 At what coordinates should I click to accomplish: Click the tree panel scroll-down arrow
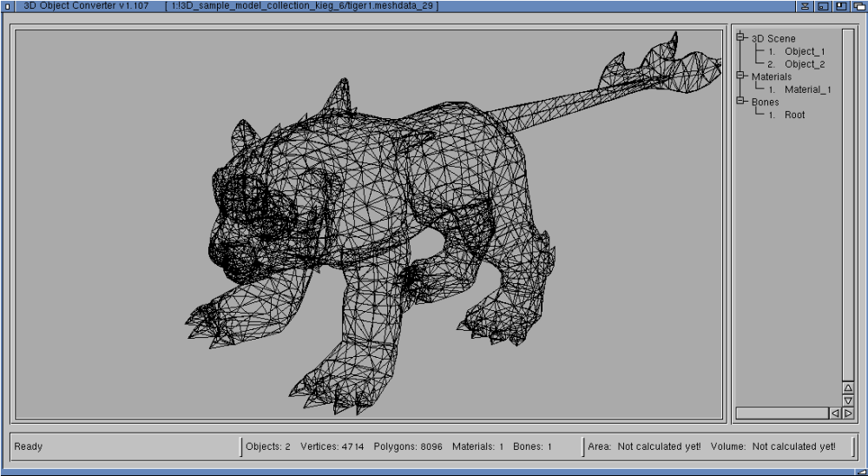[x=848, y=400]
